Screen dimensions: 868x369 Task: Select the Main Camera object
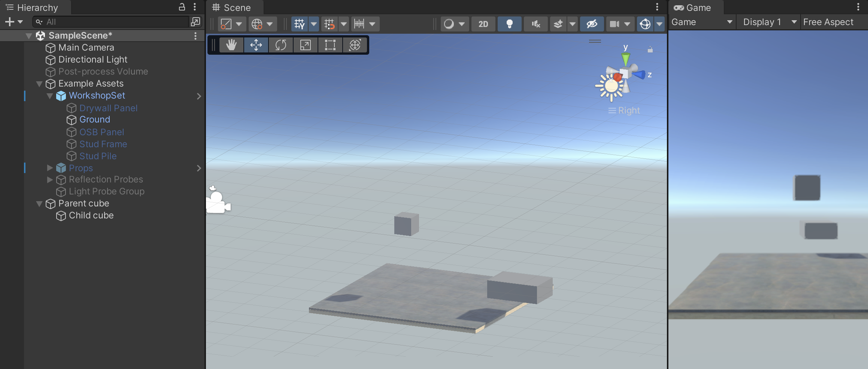[x=86, y=48]
